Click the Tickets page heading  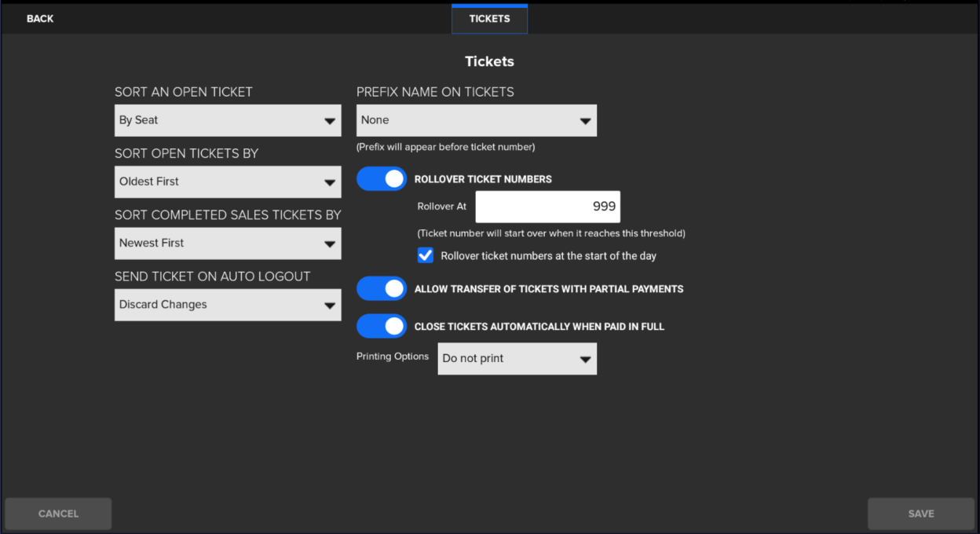pos(489,61)
